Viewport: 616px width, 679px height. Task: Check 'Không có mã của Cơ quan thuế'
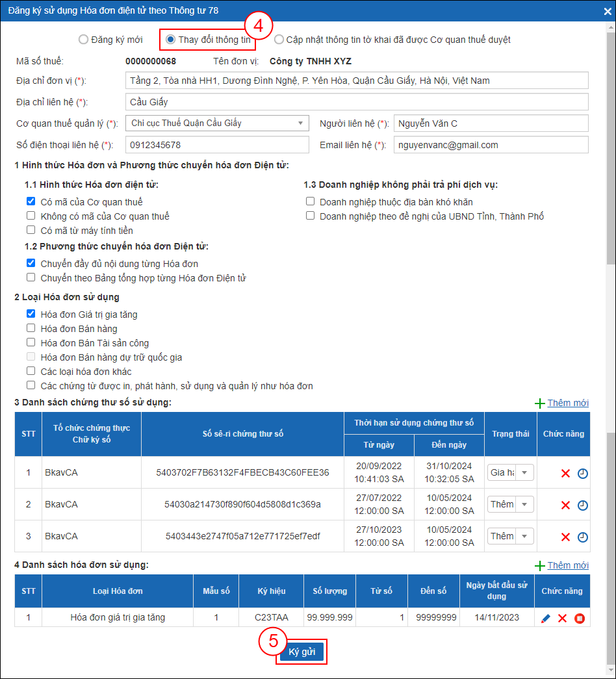[x=31, y=215]
